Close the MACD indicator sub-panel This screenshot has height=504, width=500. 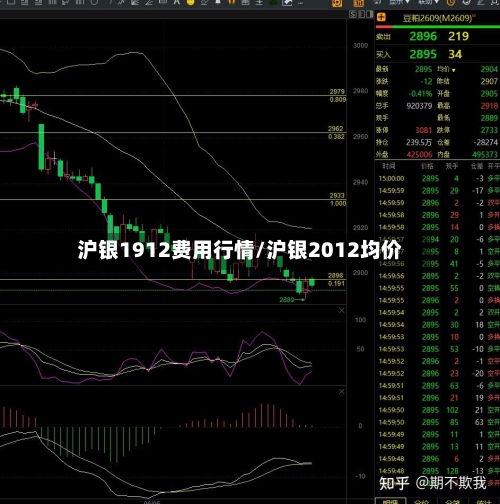342,391
